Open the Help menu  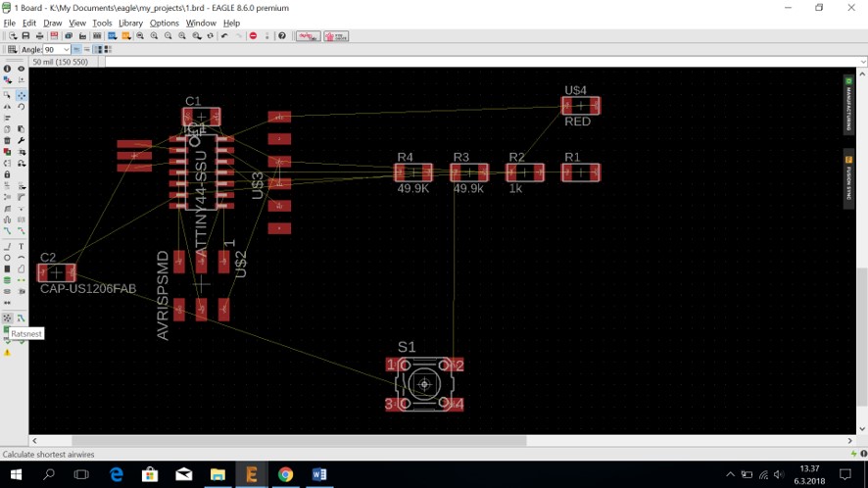coord(231,23)
